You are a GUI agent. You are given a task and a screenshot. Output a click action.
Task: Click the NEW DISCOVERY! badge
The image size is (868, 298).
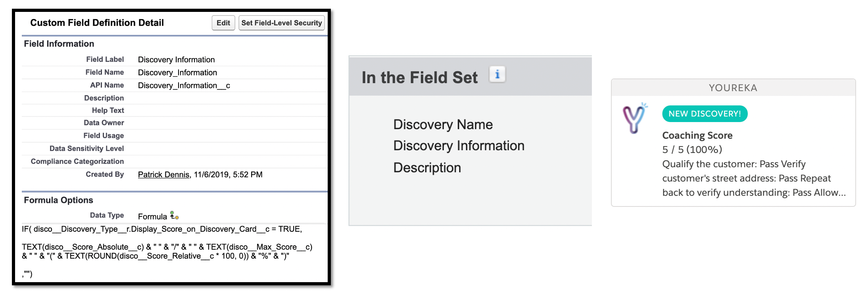pos(705,114)
